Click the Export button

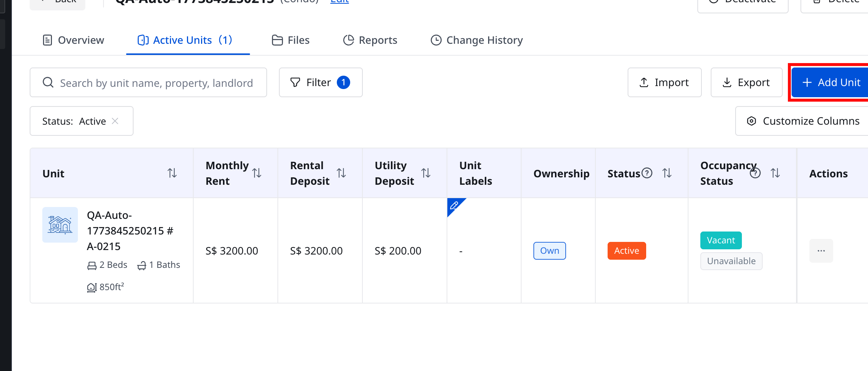746,82
